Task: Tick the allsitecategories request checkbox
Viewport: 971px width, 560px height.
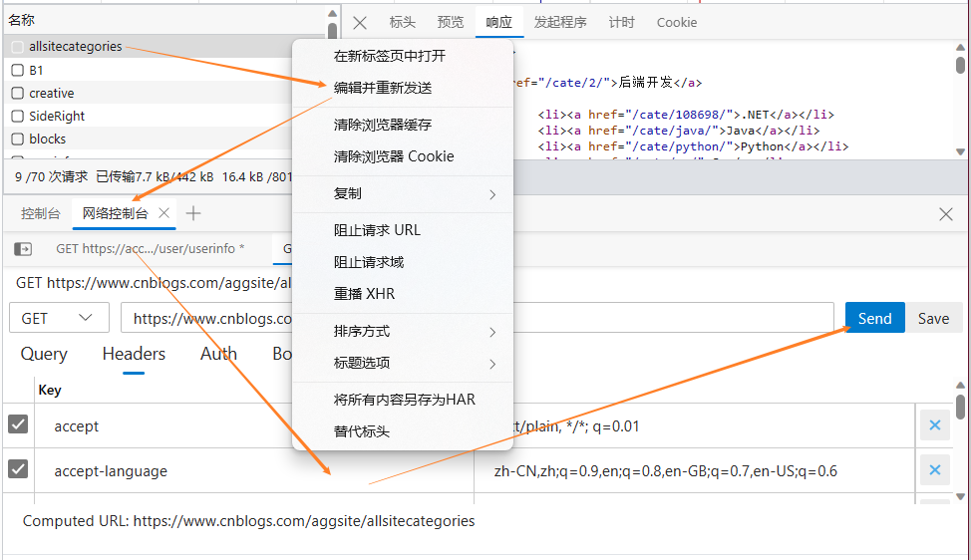Action: [x=17, y=47]
